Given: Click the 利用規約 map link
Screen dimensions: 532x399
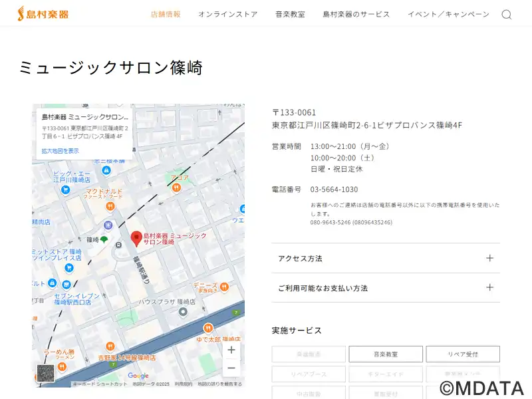Looking at the screenshot, I should pyautogui.click(x=184, y=384).
